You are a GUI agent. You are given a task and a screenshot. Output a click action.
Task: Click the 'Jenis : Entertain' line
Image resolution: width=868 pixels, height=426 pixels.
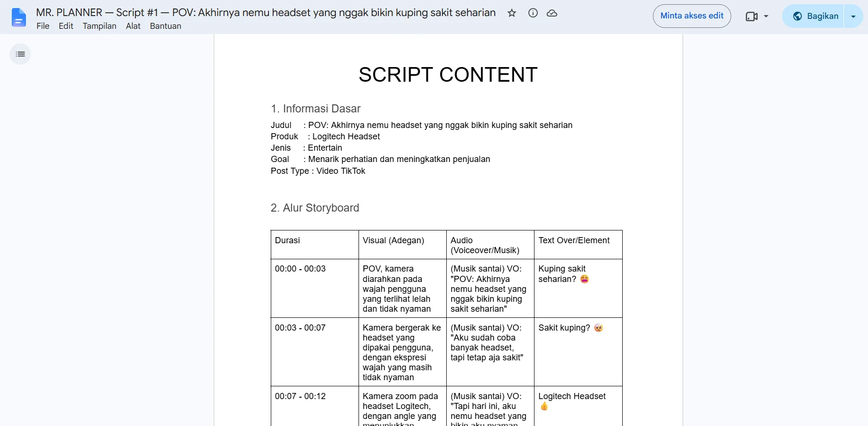pos(307,148)
